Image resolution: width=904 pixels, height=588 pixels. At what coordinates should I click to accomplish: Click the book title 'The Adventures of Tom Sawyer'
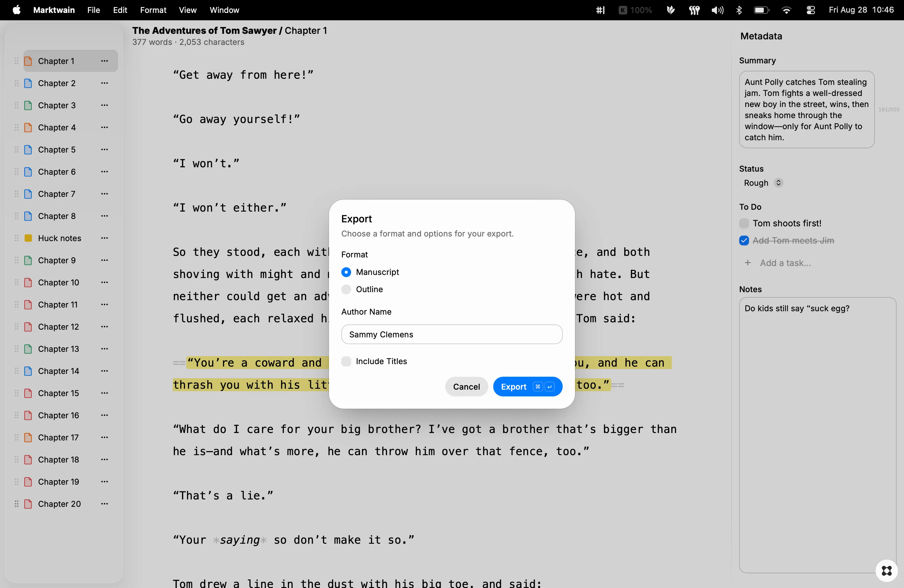[x=204, y=30]
